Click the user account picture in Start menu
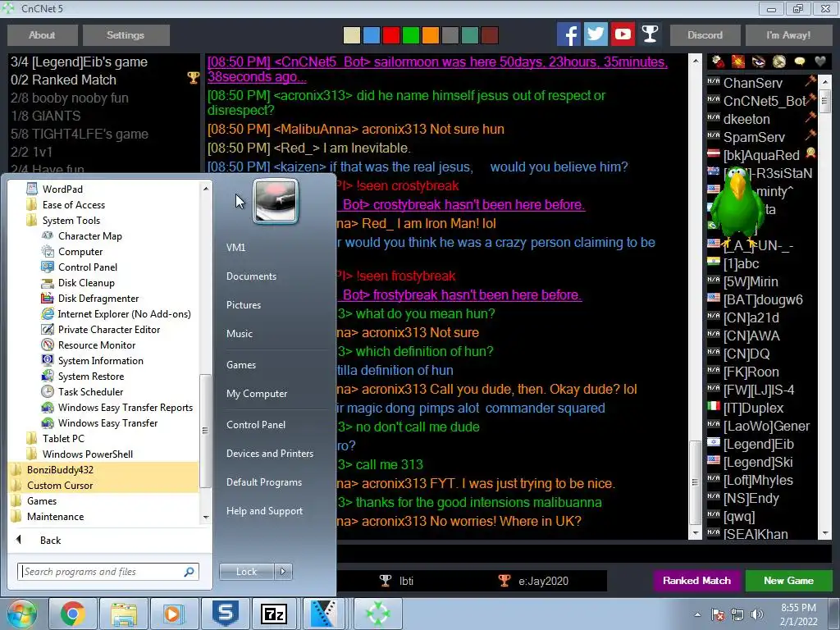 276,201
